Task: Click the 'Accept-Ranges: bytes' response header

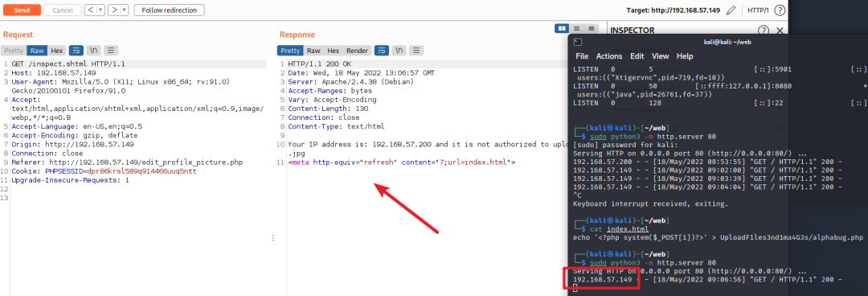Action: point(330,90)
